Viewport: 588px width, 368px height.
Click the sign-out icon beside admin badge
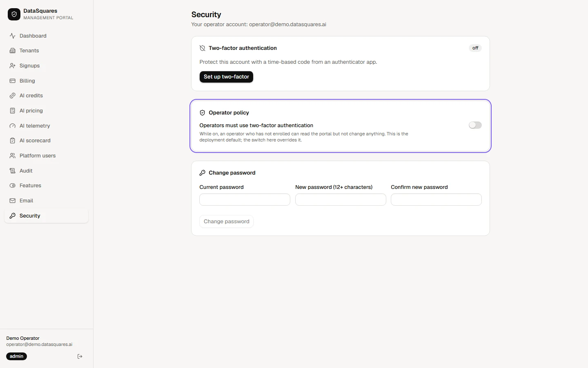(x=80, y=357)
